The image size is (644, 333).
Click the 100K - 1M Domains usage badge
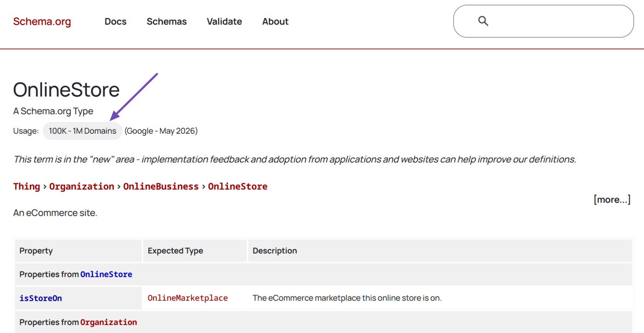[x=82, y=131]
